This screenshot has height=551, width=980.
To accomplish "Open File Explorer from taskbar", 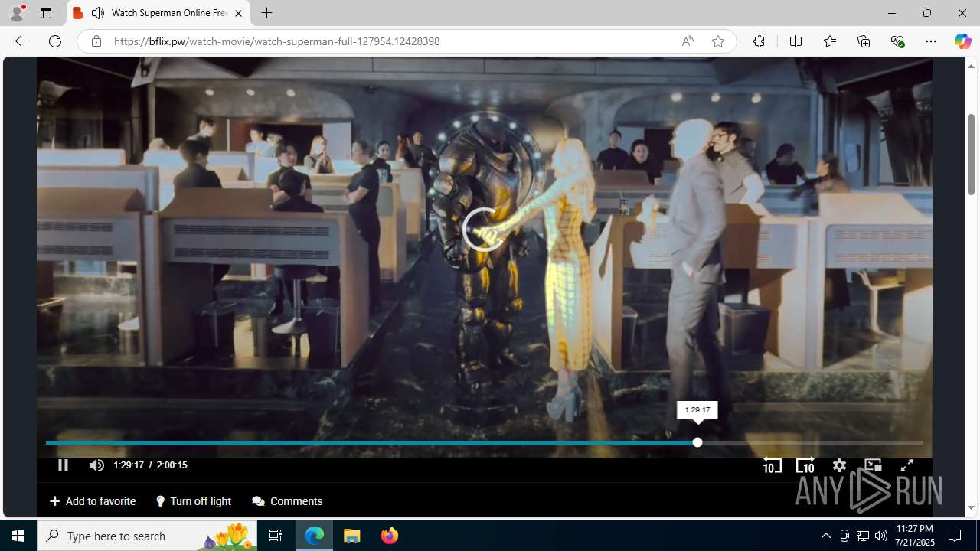I will 352,536.
